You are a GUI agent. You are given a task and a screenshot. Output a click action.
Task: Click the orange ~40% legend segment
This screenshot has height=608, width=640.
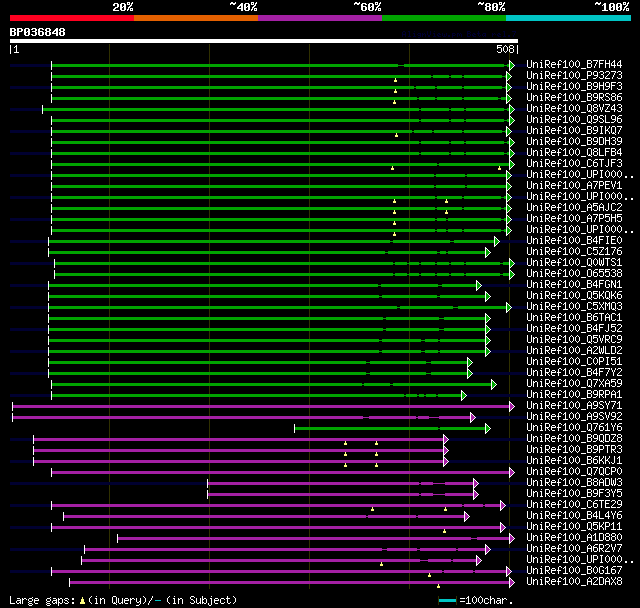[196, 18]
